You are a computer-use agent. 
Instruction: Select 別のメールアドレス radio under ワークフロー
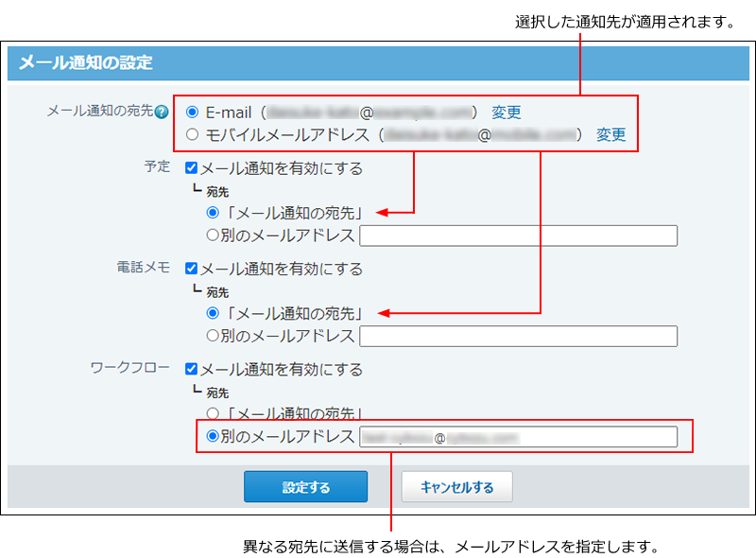212,436
